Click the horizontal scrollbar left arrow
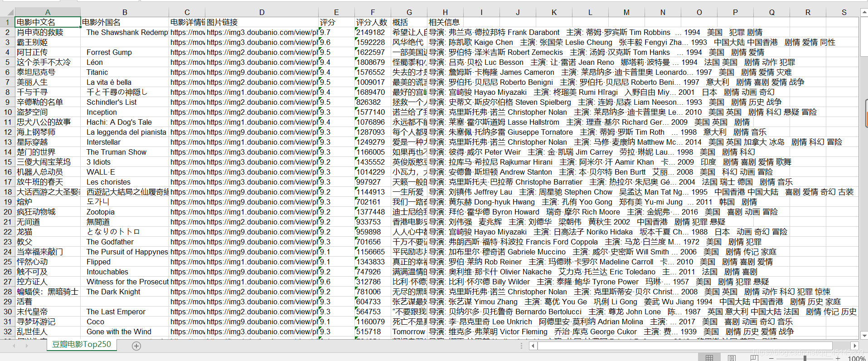Image resolution: width=868 pixels, height=361 pixels. pos(533,346)
